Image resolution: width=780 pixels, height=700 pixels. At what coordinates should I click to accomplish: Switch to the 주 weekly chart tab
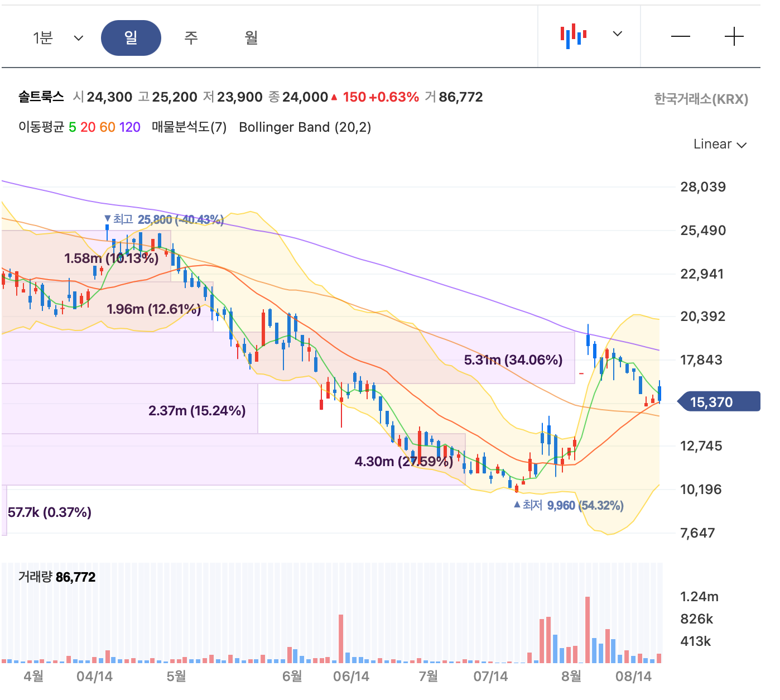pyautogui.click(x=191, y=38)
